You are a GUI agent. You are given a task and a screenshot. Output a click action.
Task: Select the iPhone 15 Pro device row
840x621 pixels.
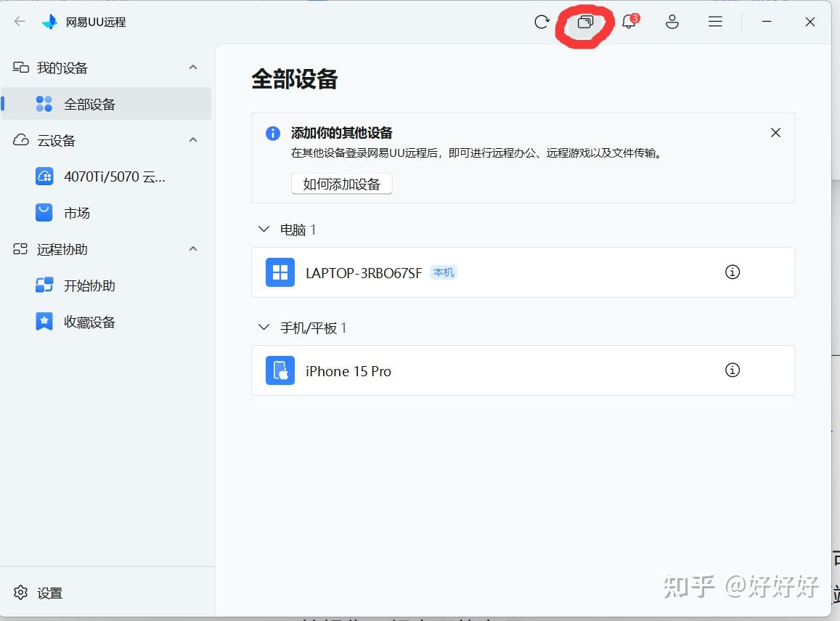(x=523, y=370)
